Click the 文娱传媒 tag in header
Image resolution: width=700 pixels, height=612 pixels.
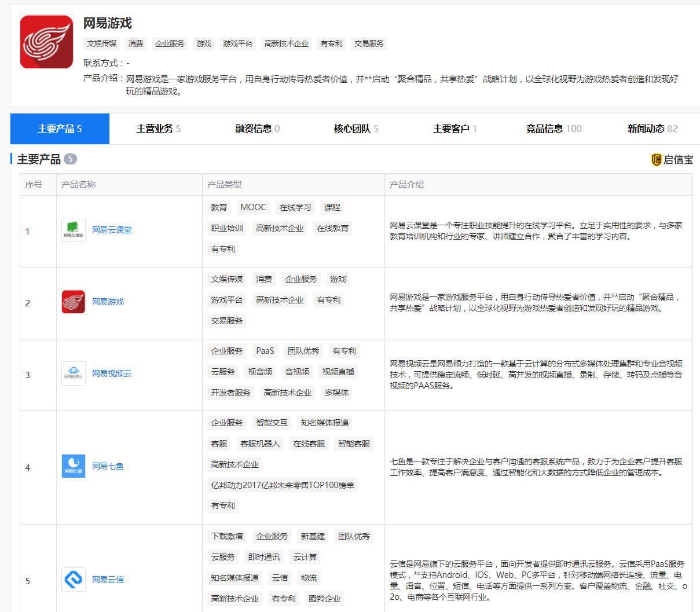102,43
